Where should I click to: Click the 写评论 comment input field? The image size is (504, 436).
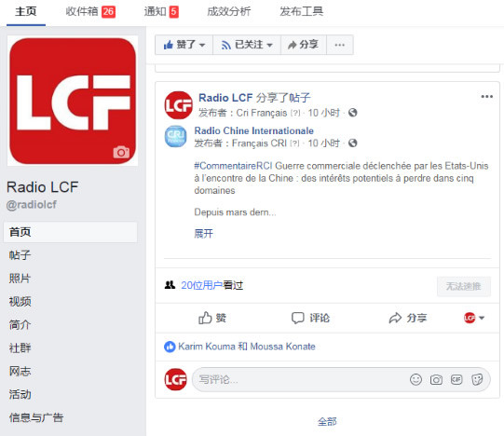point(299,380)
